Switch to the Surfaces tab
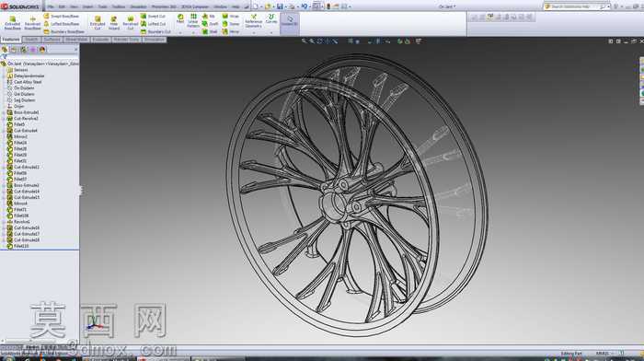 [x=52, y=40]
